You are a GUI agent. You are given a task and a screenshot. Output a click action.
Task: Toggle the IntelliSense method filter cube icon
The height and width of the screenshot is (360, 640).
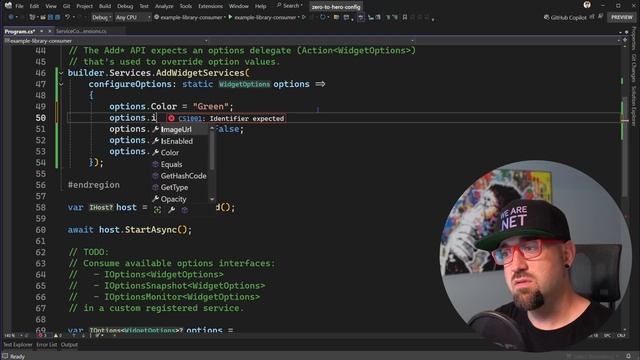[184, 210]
